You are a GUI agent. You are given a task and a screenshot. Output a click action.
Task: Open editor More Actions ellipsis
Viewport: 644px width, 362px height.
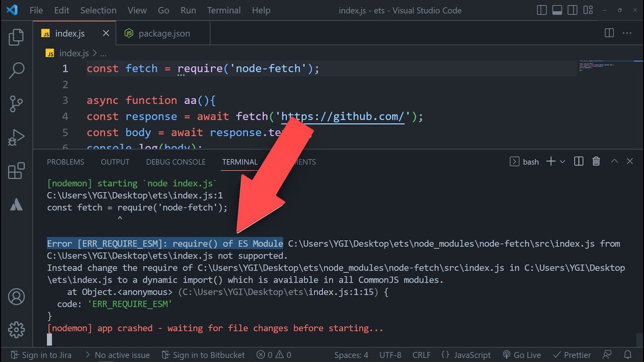627,33
